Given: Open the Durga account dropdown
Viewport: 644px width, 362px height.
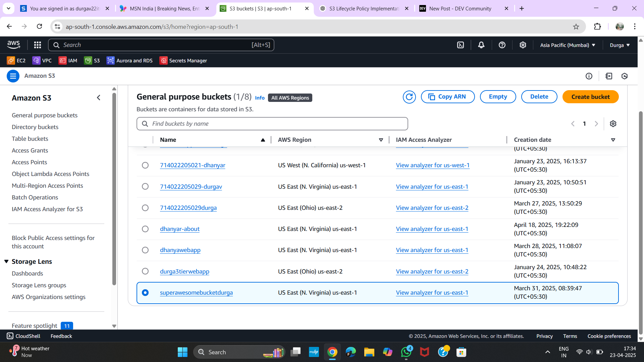Looking at the screenshot, I should tap(620, 45).
